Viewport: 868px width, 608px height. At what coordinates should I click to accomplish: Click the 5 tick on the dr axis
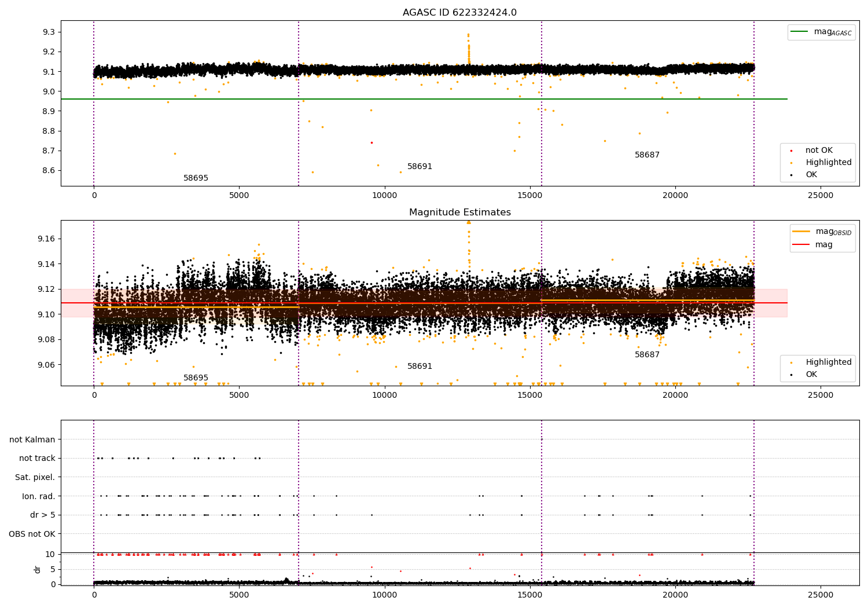click(53, 570)
